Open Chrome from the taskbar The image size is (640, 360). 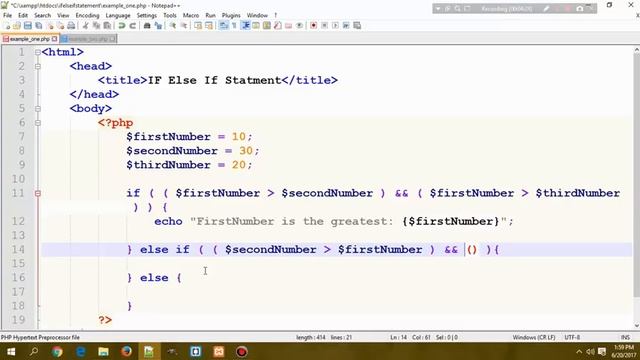click(x=57, y=351)
